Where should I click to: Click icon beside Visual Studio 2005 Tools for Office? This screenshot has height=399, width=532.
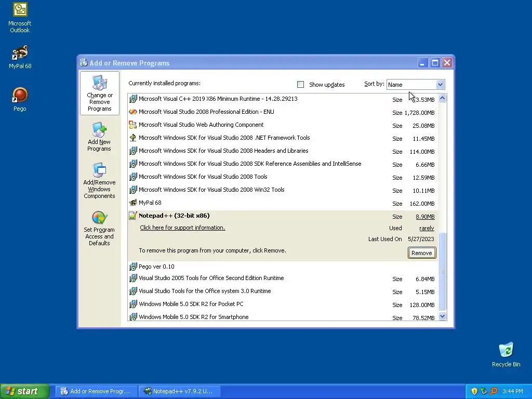point(133,278)
